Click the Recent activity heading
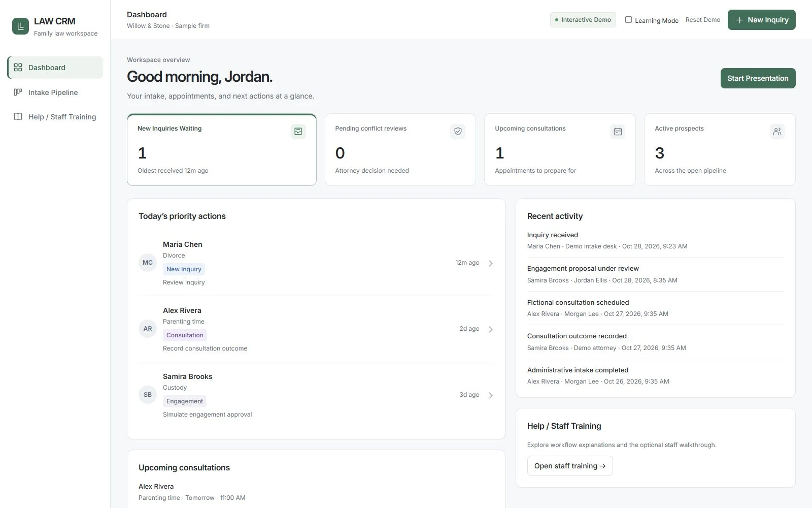This screenshot has width=812, height=508. [555, 216]
